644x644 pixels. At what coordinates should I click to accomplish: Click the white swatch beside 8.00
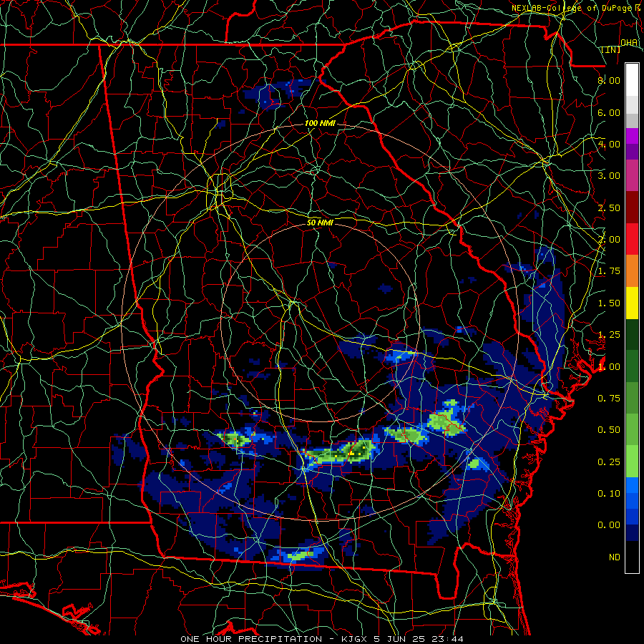pyautogui.click(x=632, y=80)
